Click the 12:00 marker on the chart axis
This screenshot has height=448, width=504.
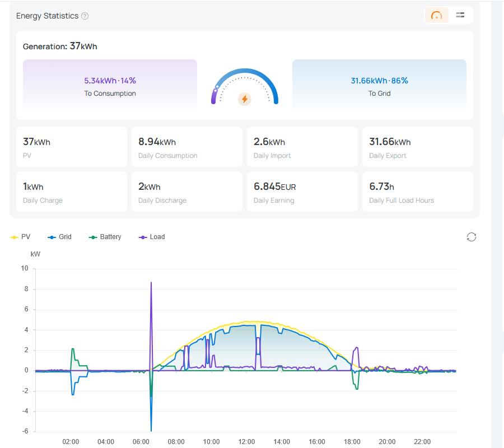(246, 442)
